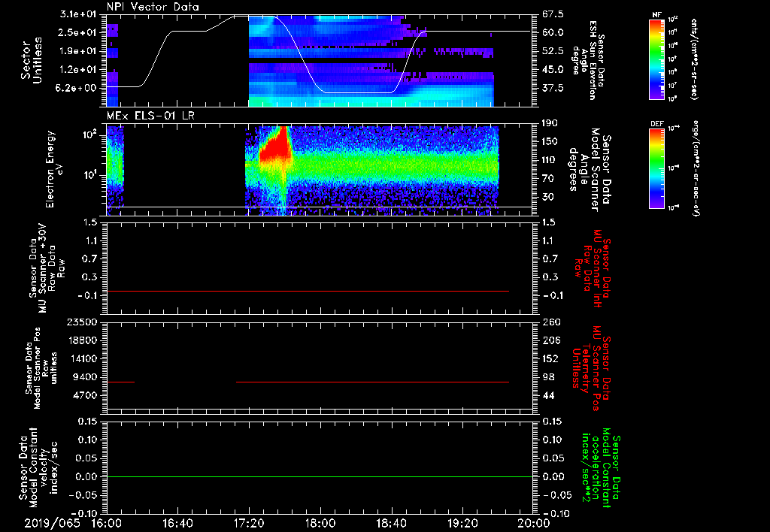Screen dimensions: 770x532
Task: Click the 'cnts/(cm**2-sr-sec)' unit label
Action: 694,59
